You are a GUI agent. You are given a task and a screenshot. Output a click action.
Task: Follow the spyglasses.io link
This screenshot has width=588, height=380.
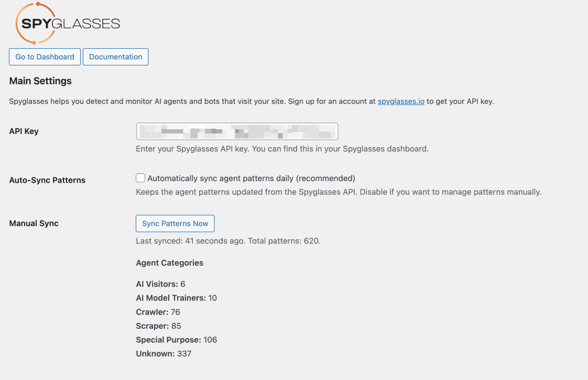coord(401,102)
